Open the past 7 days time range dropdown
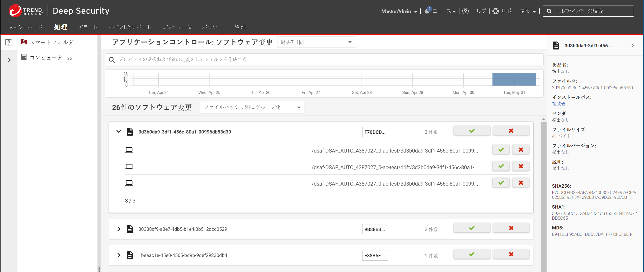The height and width of the screenshot is (272, 644). pos(316,42)
